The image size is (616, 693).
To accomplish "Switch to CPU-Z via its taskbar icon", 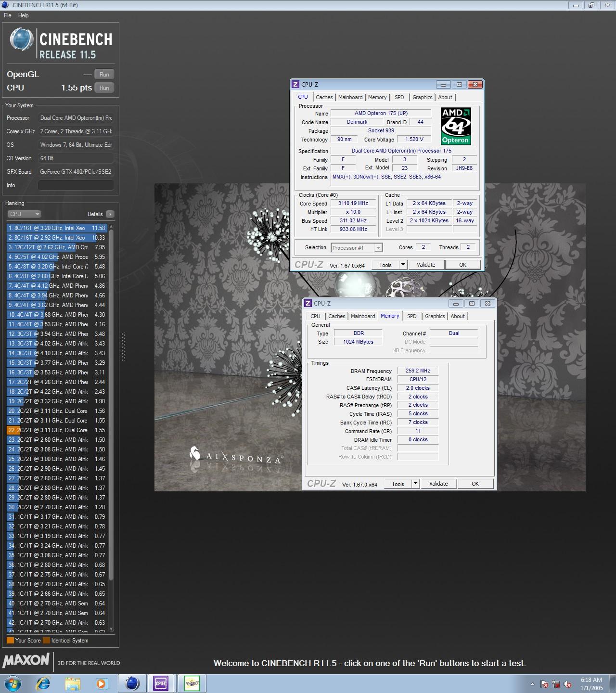I will [161, 683].
